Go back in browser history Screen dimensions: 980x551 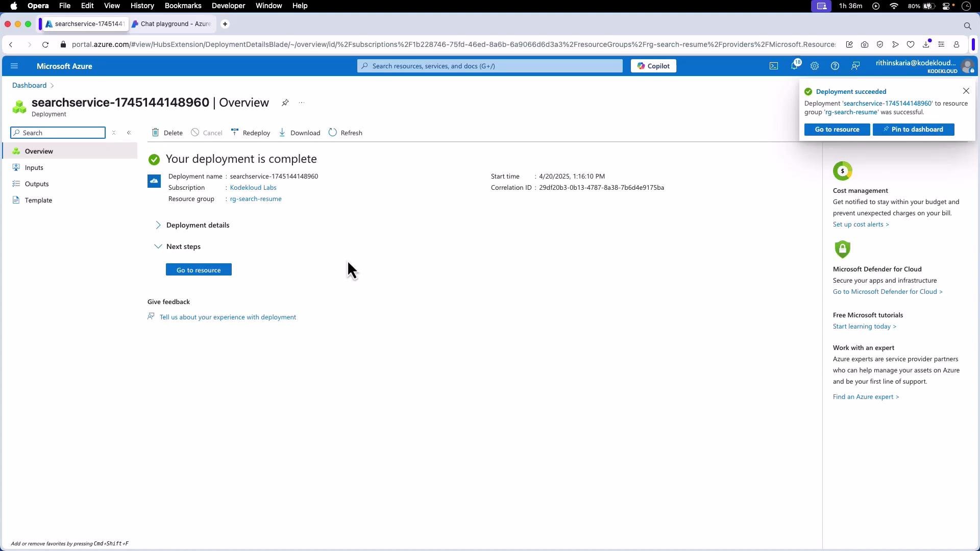[11, 45]
